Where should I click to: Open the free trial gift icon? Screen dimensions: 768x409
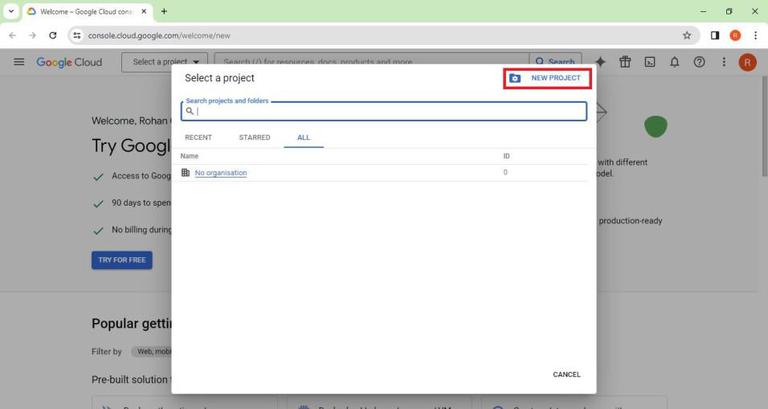(625, 62)
